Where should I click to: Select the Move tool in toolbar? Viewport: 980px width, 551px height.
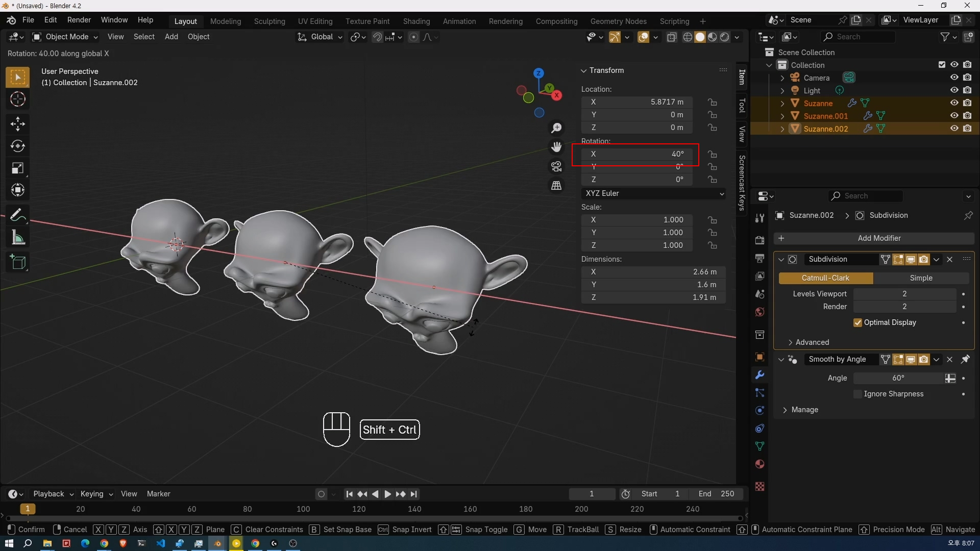click(18, 124)
